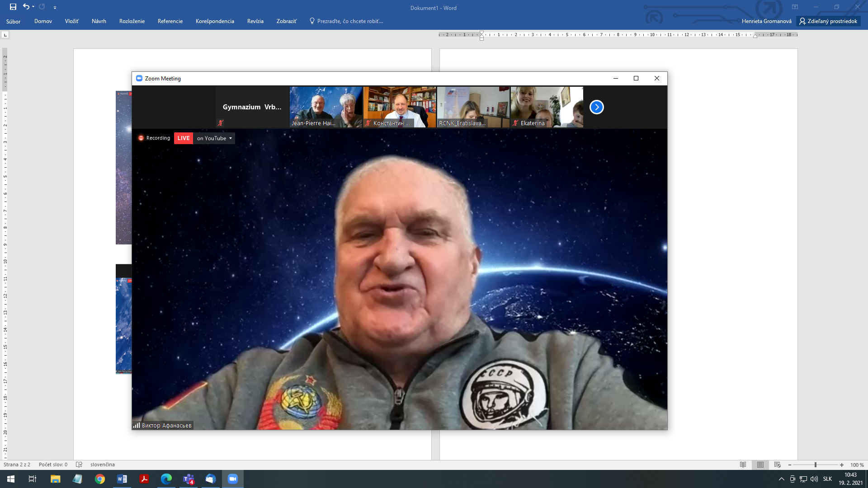Maximize the Zoom Meeting window
The image size is (868, 488).
click(x=636, y=78)
